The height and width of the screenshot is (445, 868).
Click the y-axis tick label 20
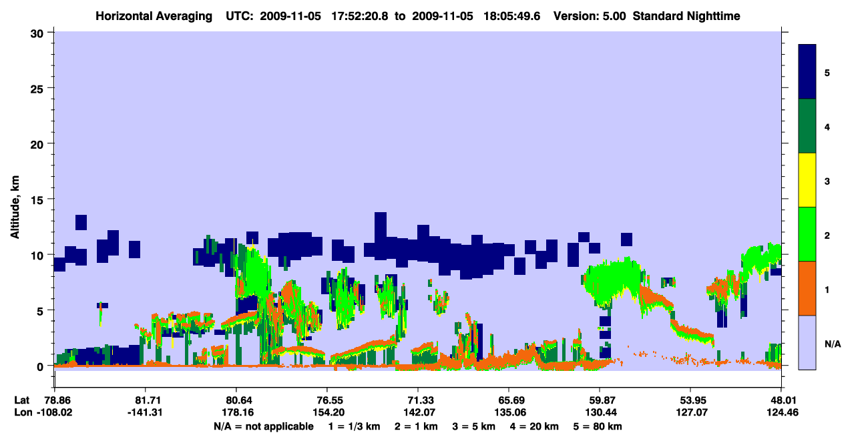click(x=39, y=144)
